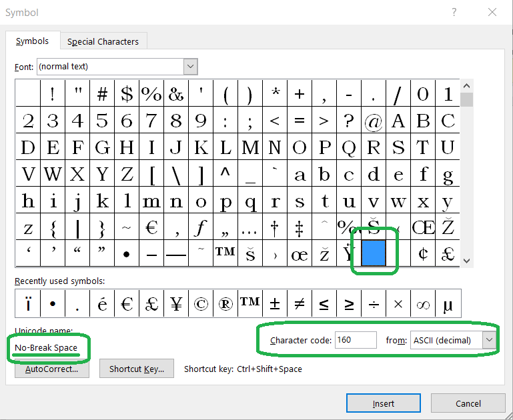Choose the registered trademark symbol in recents
Viewport: 513px width, 420px height.
225,304
